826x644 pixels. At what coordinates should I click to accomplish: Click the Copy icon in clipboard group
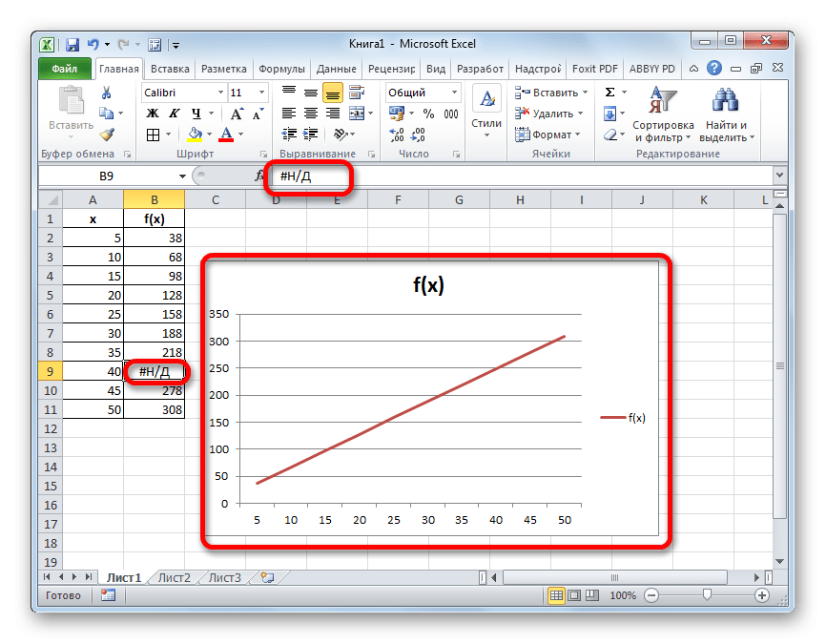(x=107, y=114)
